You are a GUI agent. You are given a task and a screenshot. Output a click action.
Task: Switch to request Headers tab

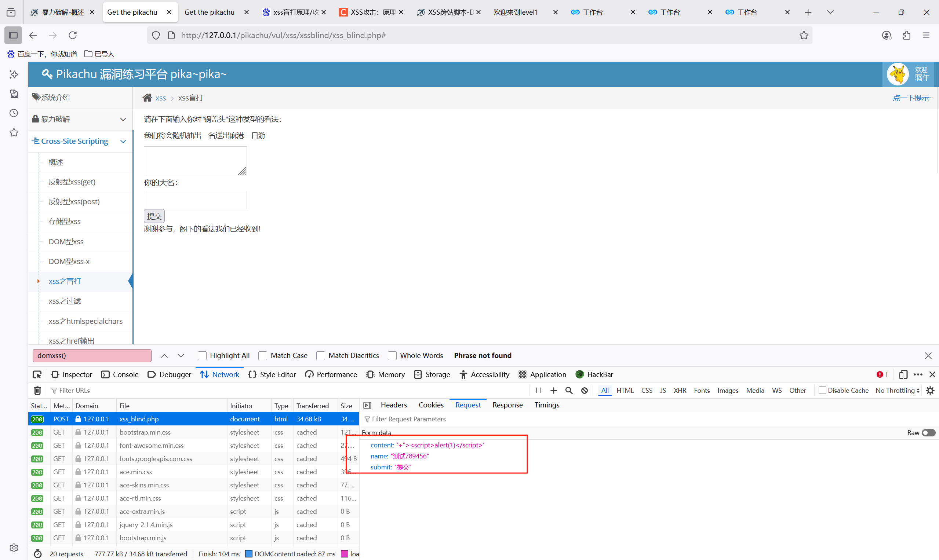(394, 405)
